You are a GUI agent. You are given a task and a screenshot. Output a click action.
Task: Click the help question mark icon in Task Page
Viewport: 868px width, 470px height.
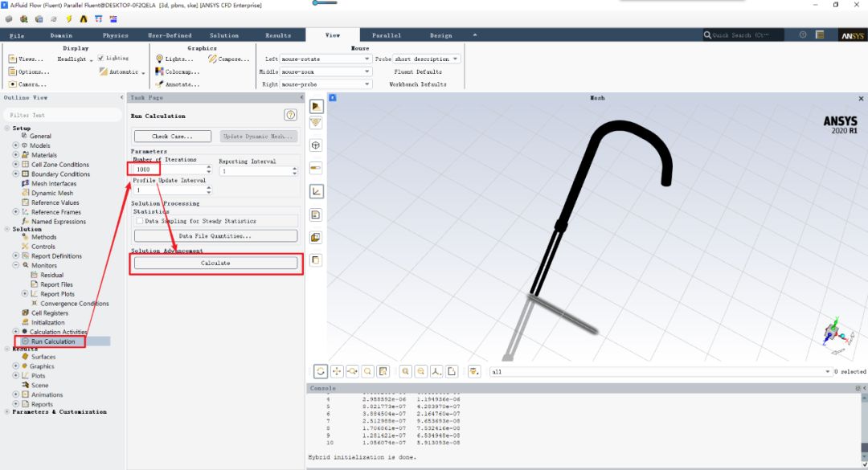pyautogui.click(x=290, y=115)
